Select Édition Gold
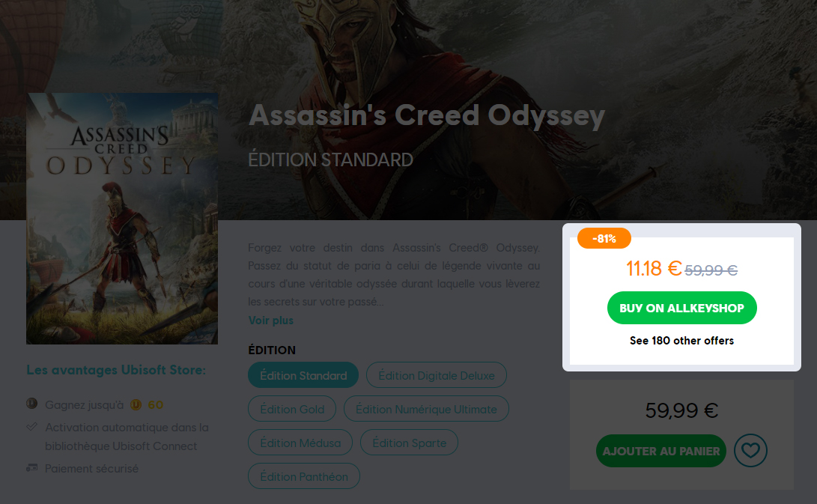 pyautogui.click(x=292, y=409)
